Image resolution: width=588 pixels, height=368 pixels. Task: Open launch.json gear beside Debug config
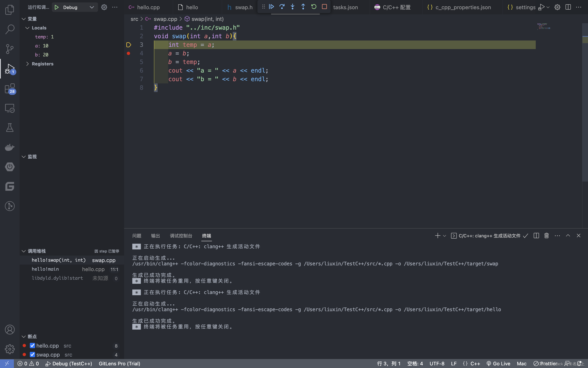(104, 7)
